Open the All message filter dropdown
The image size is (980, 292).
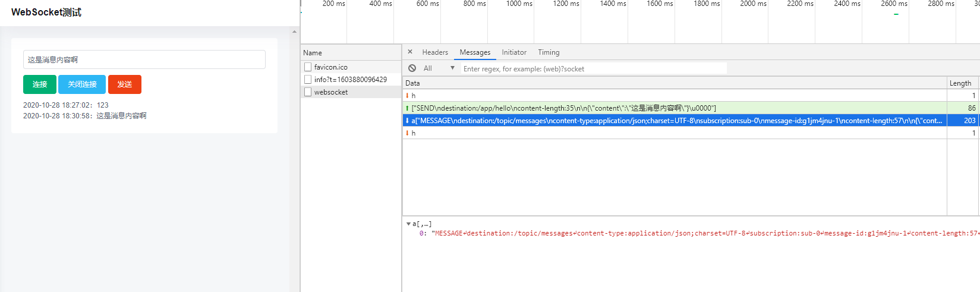click(x=439, y=68)
